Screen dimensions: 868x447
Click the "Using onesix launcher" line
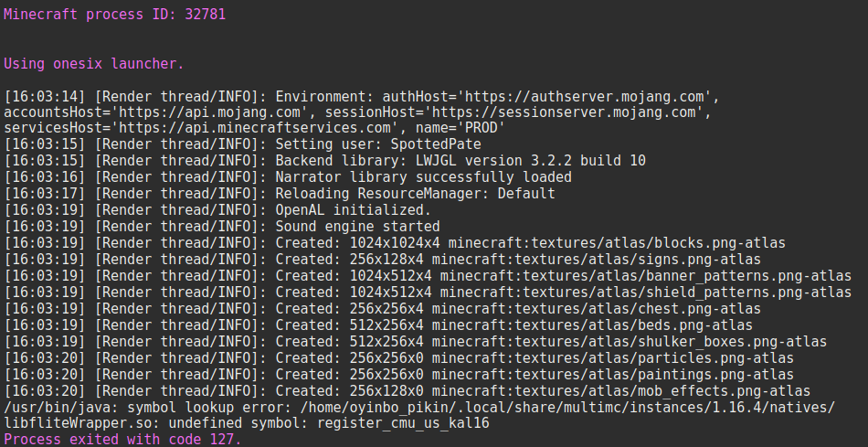[x=94, y=64]
